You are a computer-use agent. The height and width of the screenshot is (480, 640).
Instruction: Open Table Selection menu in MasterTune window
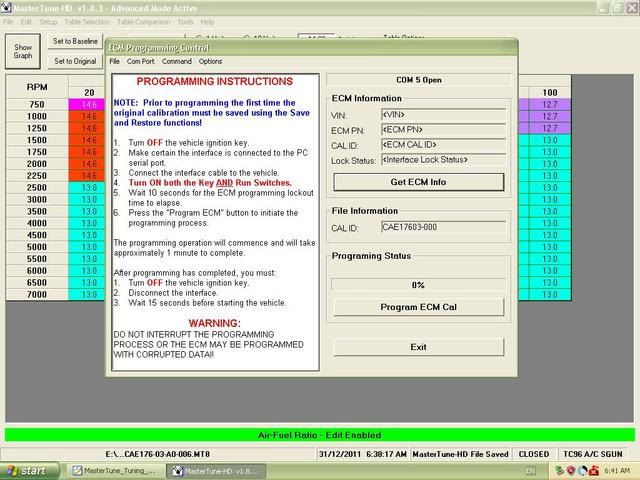pyautogui.click(x=87, y=22)
